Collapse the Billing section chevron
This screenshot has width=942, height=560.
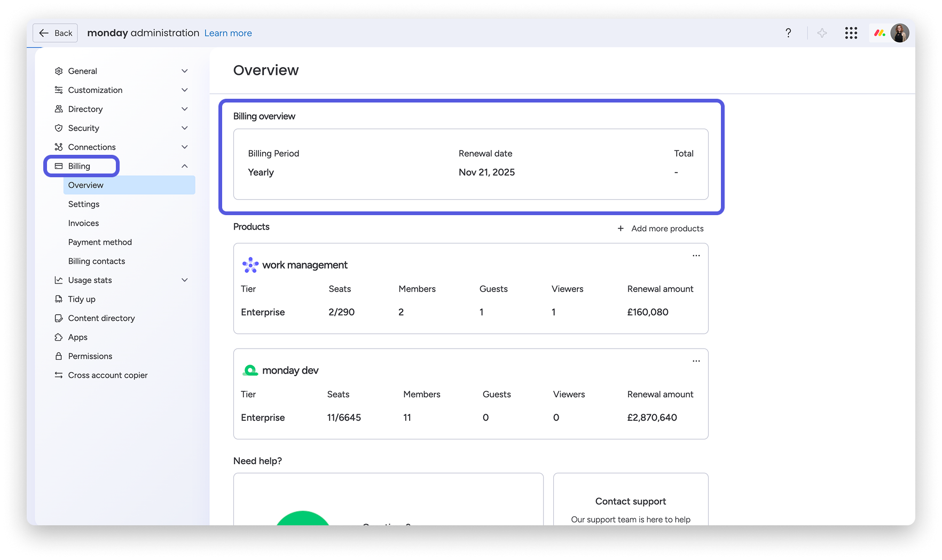185,166
